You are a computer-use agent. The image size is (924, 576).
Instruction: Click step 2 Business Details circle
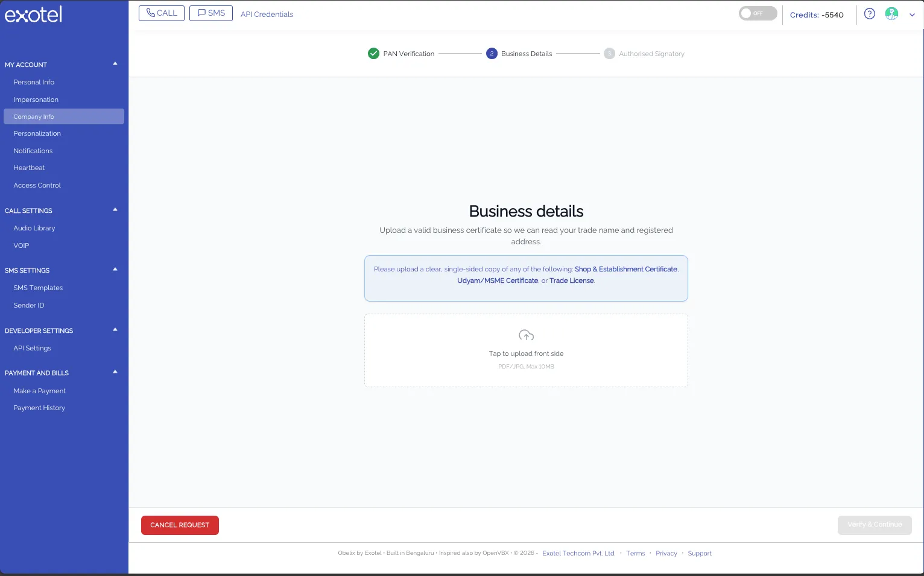click(x=492, y=54)
